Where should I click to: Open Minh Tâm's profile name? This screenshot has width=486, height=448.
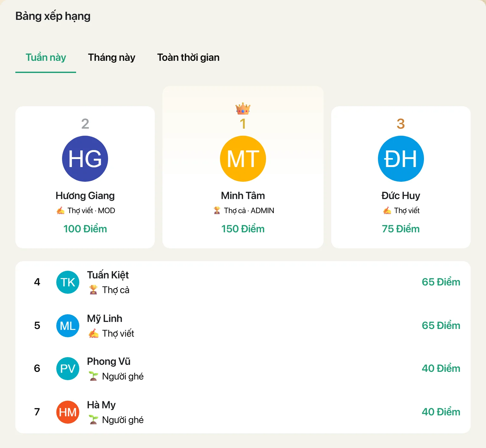pos(243,196)
